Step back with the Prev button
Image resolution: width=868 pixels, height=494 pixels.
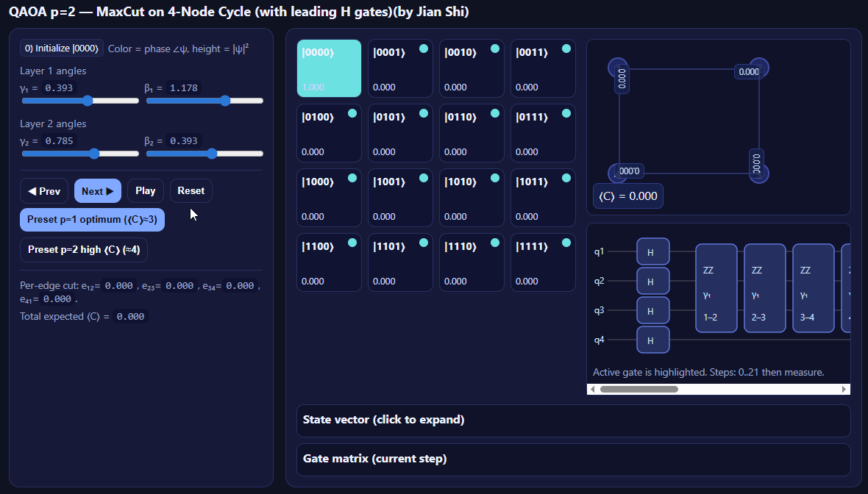(x=44, y=191)
